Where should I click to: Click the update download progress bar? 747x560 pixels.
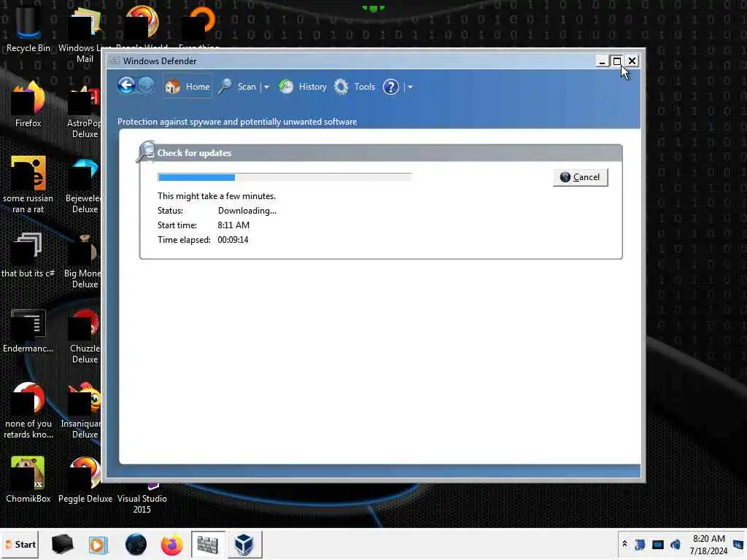point(285,177)
